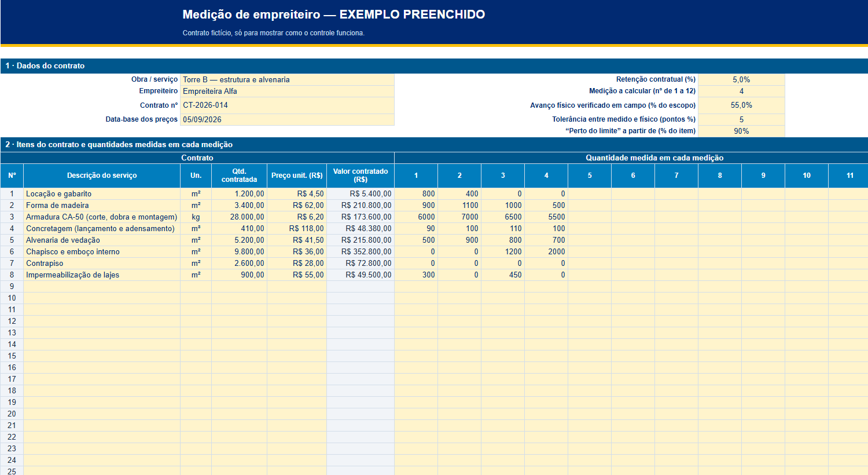Select measurement 2 value '1100' for Forma de madeira
Viewport: 868px width, 475px height.
click(x=459, y=205)
